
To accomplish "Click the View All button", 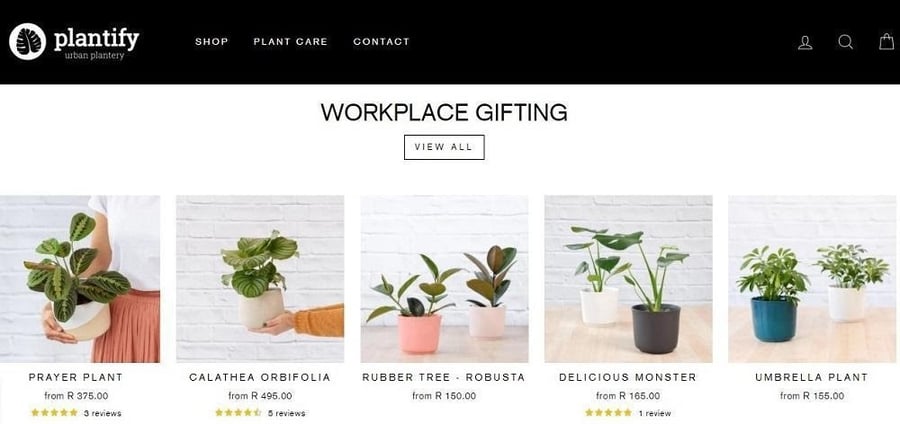I will 444,147.
